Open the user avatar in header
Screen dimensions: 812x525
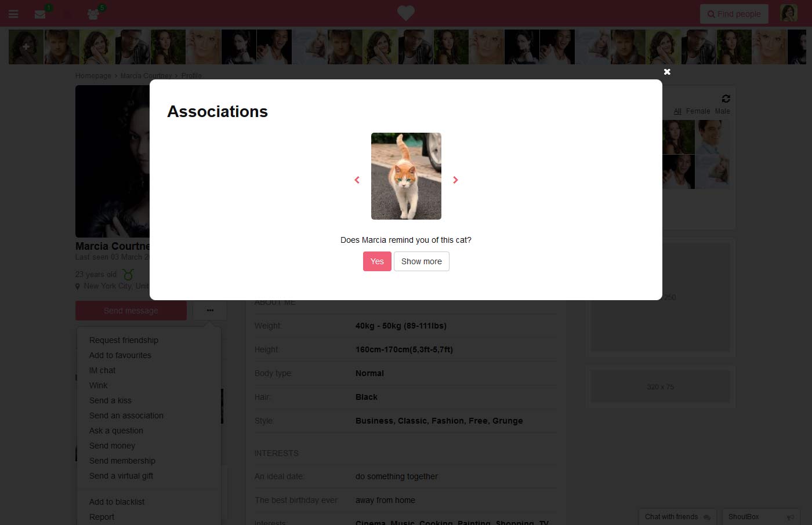(x=789, y=13)
